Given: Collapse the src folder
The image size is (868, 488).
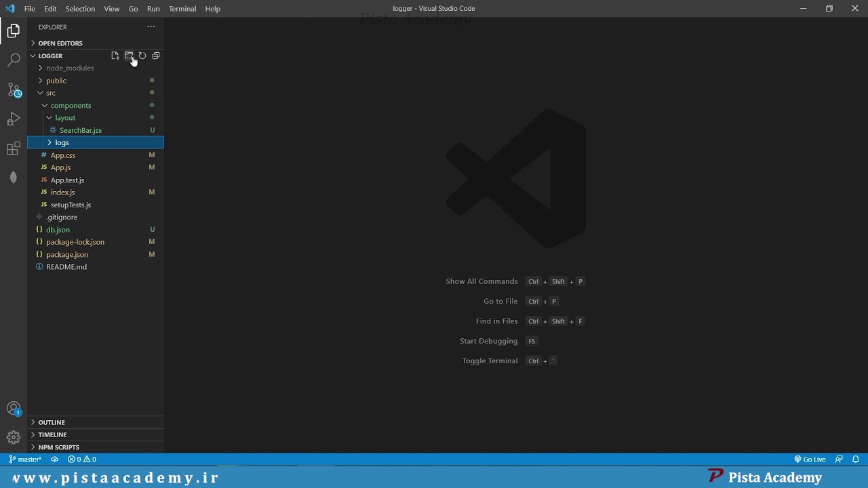Looking at the screenshot, I should coord(96,93).
